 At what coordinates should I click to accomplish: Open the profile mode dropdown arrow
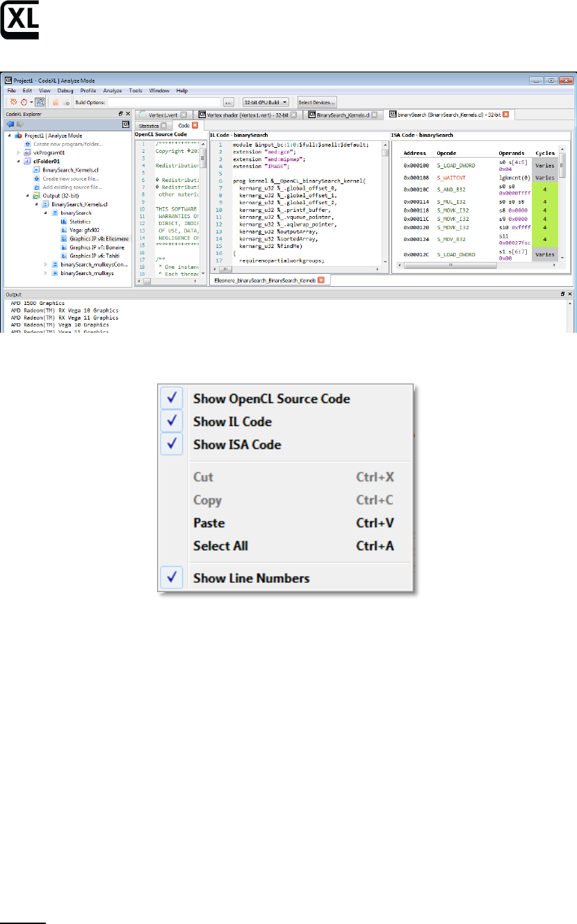[31, 102]
